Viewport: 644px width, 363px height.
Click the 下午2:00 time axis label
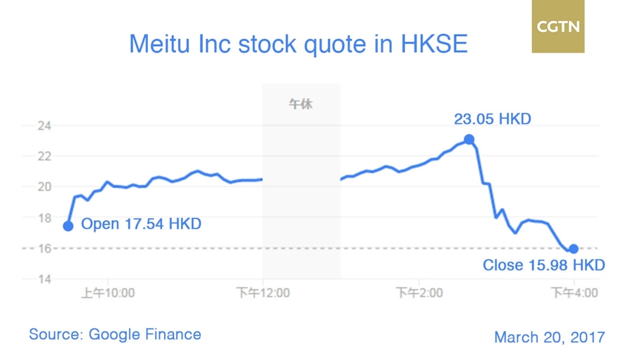click(419, 293)
